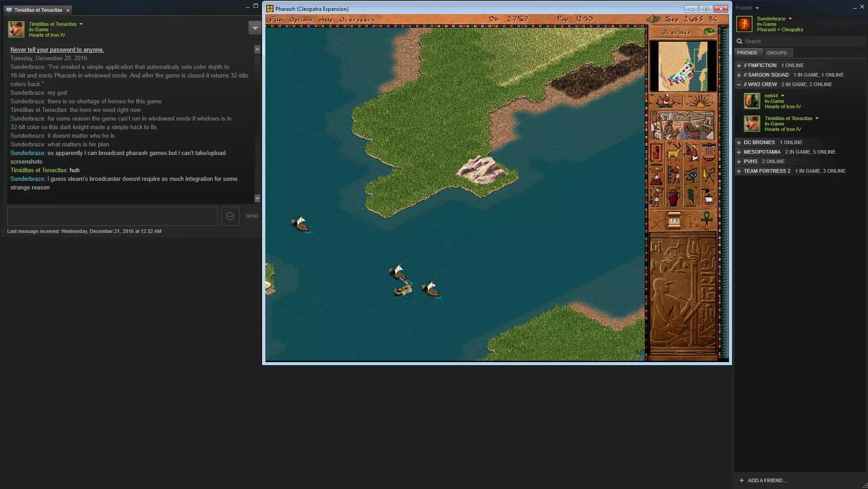
Task: Click Timiditas et Tenacitas avatar in friends list
Action: 752,124
